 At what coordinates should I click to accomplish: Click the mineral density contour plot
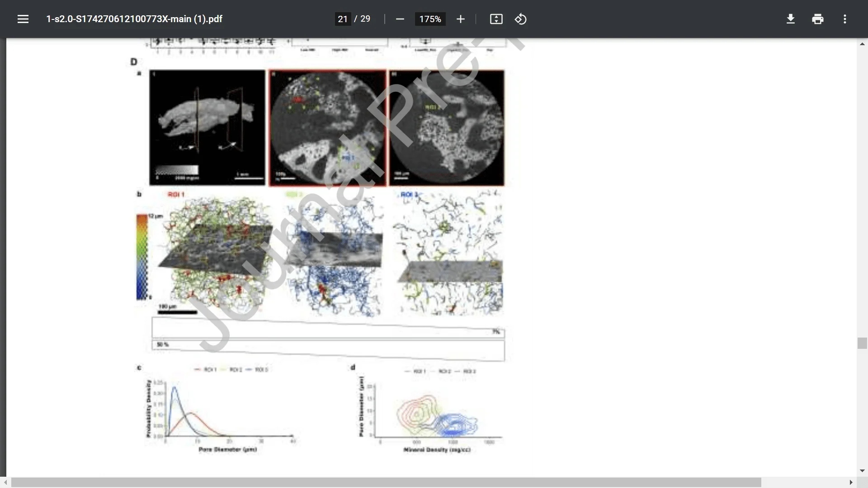431,411
